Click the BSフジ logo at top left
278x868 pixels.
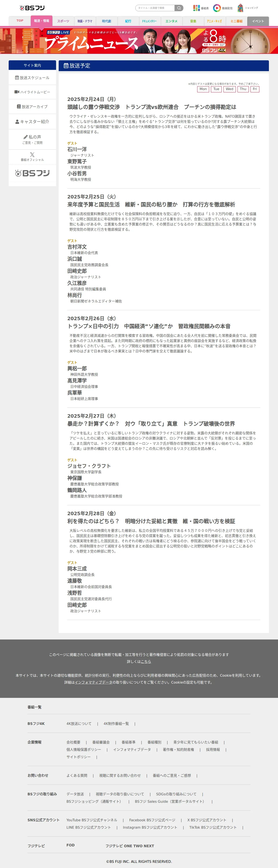pyautogui.click(x=32, y=8)
